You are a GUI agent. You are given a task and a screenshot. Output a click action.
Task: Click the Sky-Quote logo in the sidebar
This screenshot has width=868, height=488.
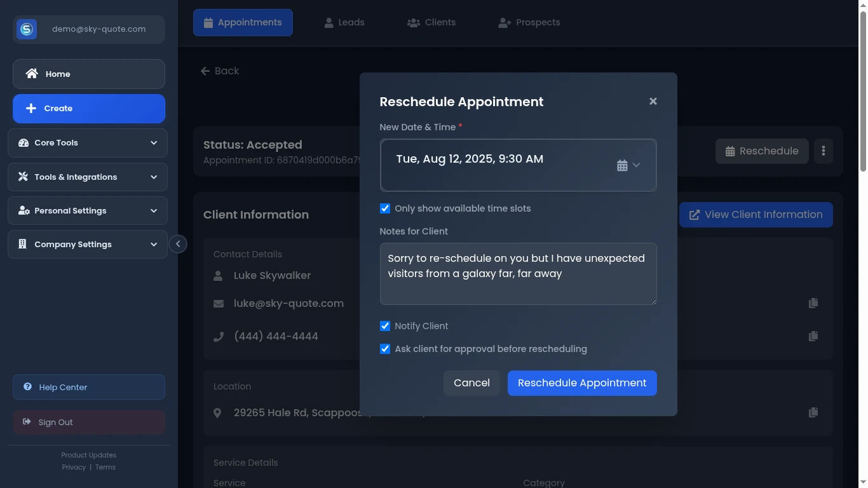(26, 29)
